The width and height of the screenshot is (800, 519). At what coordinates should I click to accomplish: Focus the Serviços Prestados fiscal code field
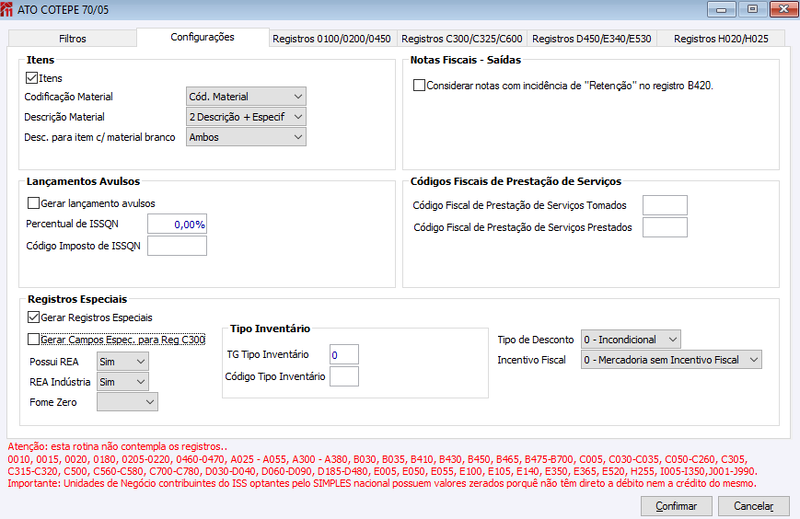(665, 228)
